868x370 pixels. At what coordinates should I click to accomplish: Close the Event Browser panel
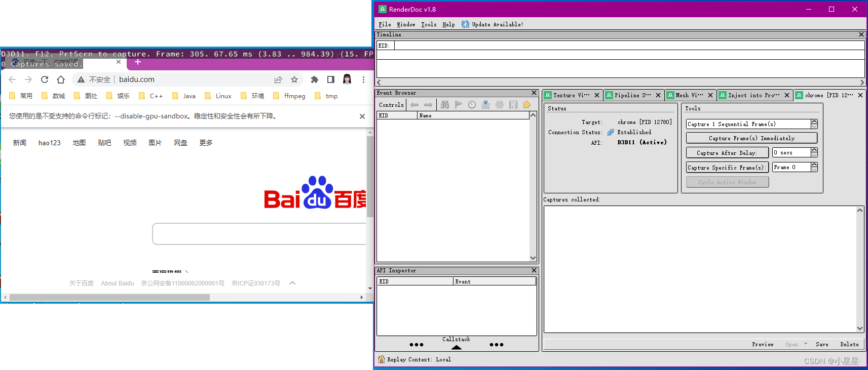coord(534,93)
